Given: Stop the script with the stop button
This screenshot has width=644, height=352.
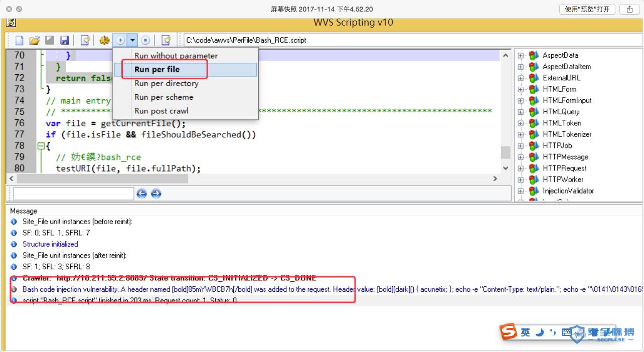Looking at the screenshot, I should click(x=145, y=40).
